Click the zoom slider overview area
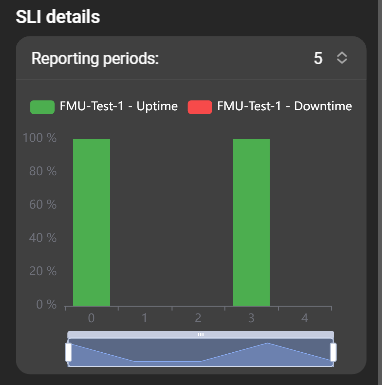Screen dimensions: 382x385 pyautogui.click(x=200, y=353)
